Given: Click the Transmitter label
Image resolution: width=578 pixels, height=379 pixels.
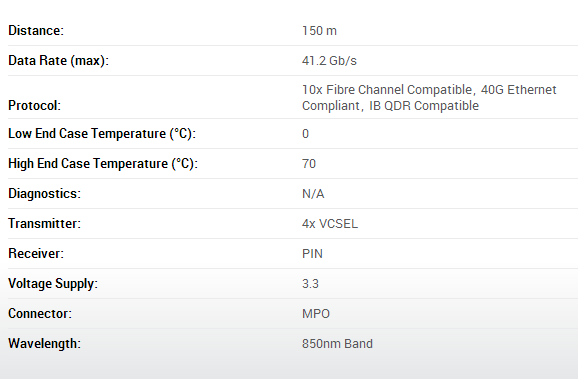Looking at the screenshot, I should (44, 223).
